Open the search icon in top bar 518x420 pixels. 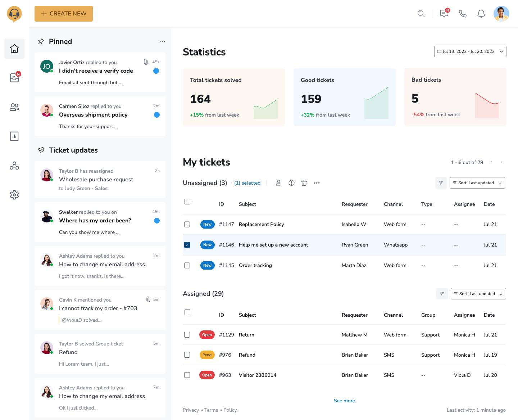coord(421,14)
